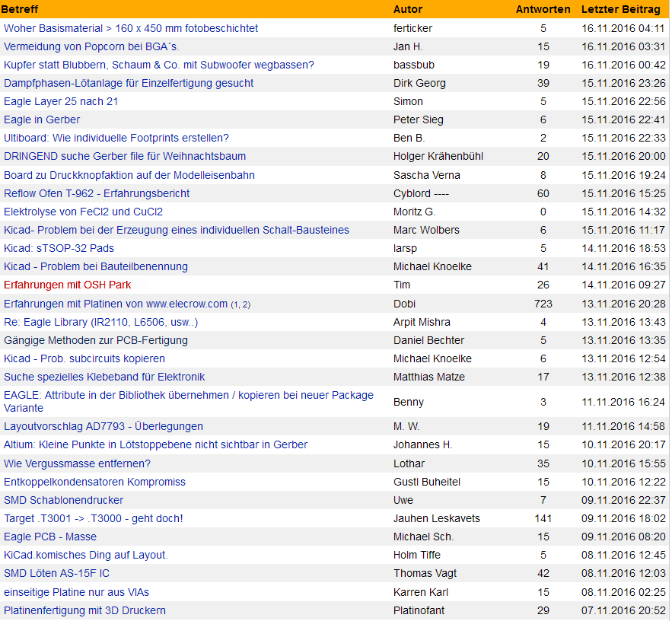Click author name 'Gustl Buheitel'
The height and width of the screenshot is (621, 672).
[x=427, y=482]
